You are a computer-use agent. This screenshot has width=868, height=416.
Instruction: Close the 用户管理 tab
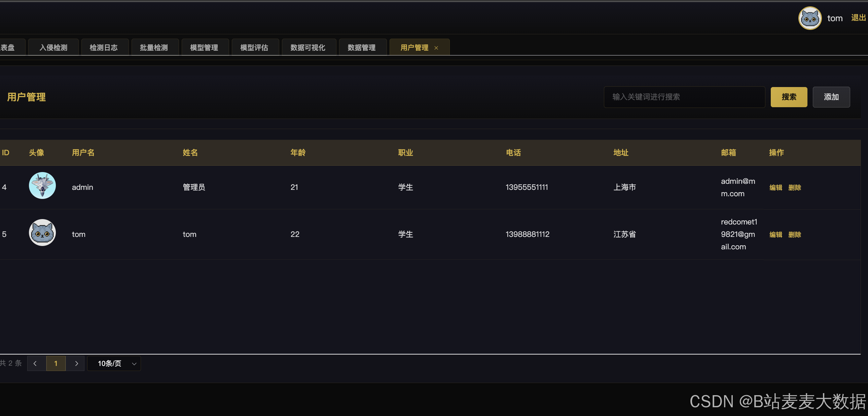[436, 48]
